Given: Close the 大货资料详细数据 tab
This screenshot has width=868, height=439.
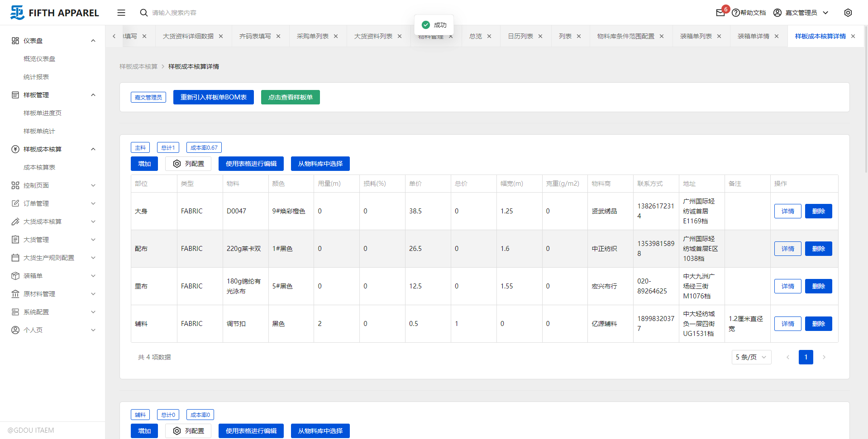Looking at the screenshot, I should [221, 36].
